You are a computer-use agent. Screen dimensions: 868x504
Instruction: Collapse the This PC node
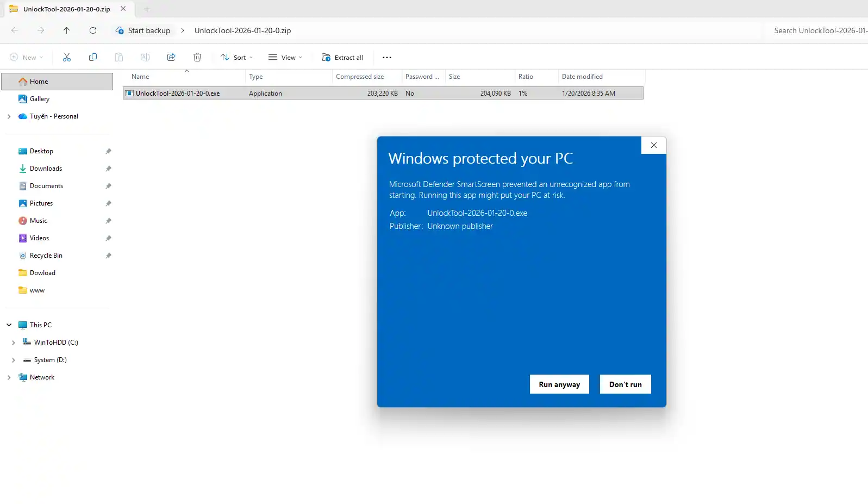click(9, 325)
